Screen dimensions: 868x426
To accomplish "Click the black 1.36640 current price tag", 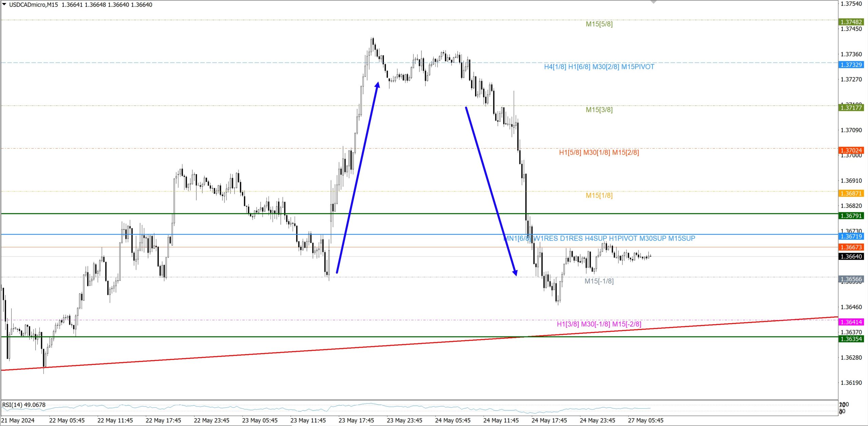I will pos(851,256).
